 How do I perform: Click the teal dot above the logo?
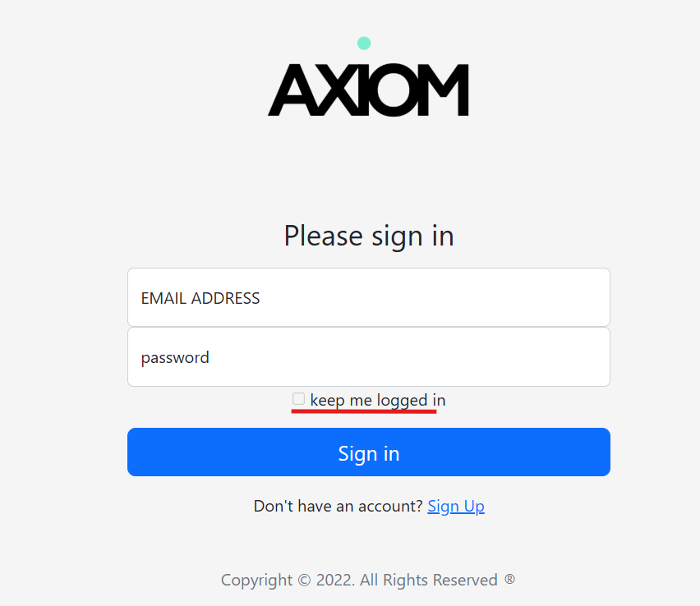364,43
